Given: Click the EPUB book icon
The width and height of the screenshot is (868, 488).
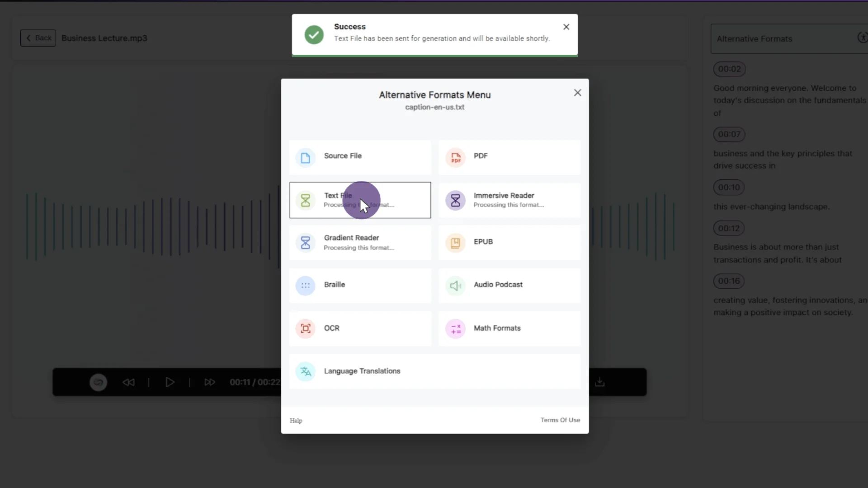Looking at the screenshot, I should (455, 243).
